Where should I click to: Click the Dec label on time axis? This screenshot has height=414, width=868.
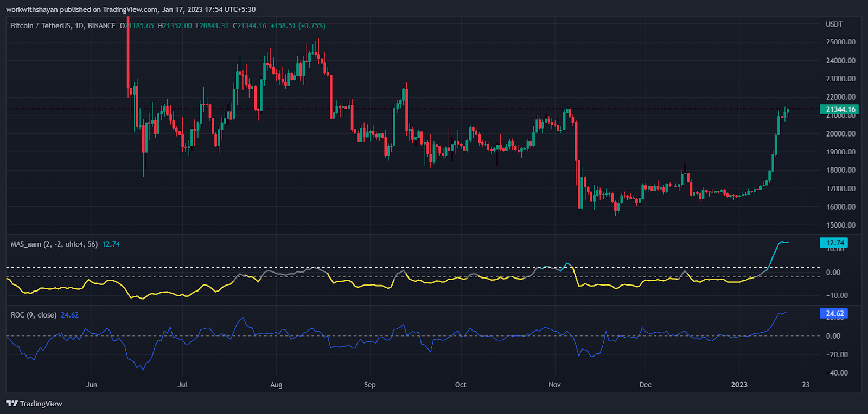pyautogui.click(x=645, y=385)
